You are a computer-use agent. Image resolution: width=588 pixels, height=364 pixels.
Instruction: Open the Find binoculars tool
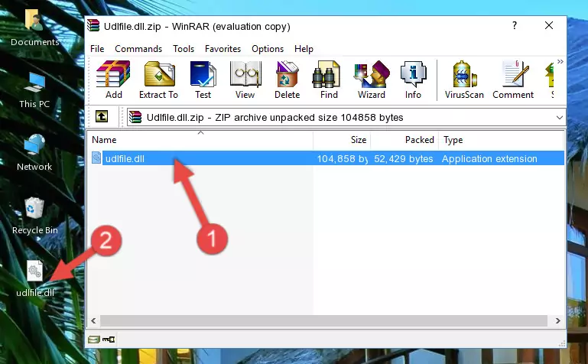[329, 80]
